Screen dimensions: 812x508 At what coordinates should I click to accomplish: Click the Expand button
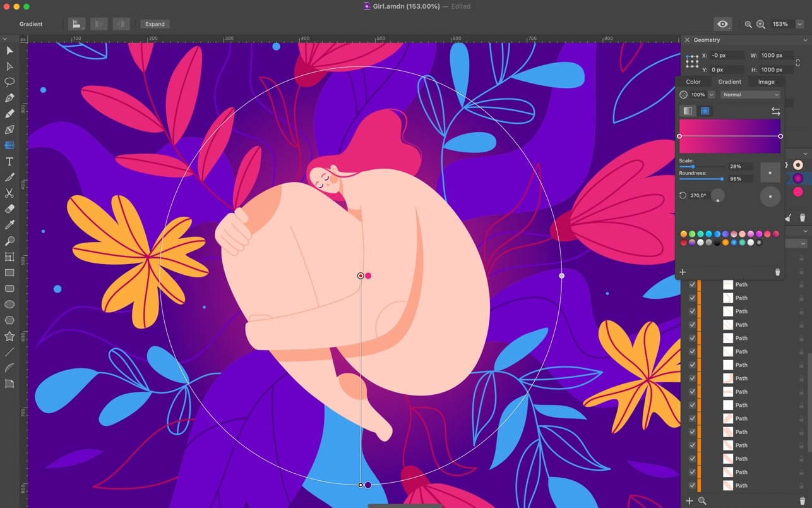tap(155, 24)
